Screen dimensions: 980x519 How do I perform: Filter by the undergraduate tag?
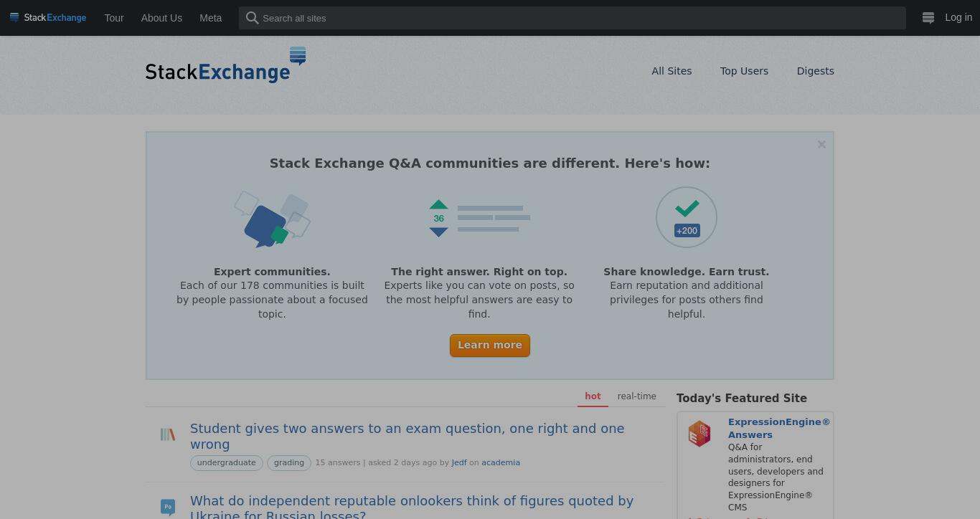tap(227, 462)
